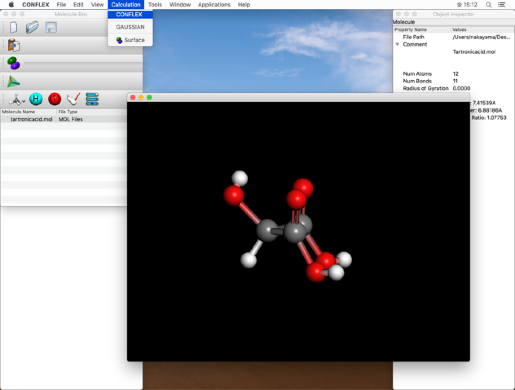Select the molecule structure builder icon
Image resolution: width=515 pixels, height=390 pixels.
(x=17, y=99)
